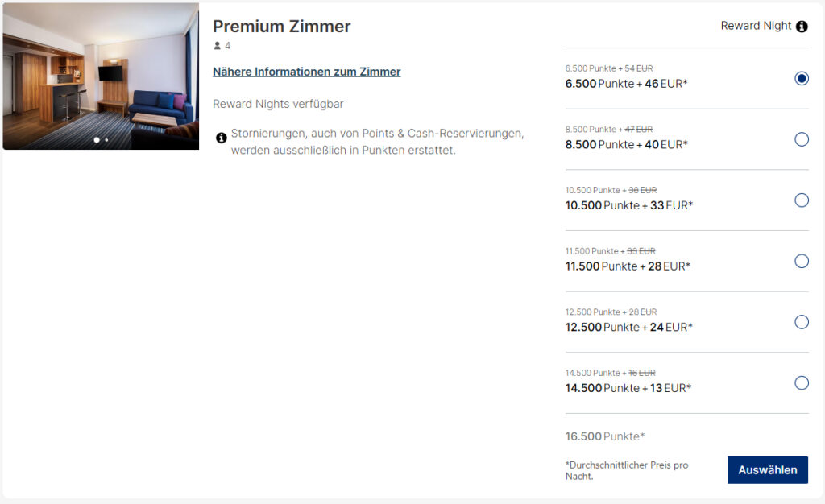Select the 6.500 Punkte + 46 EUR option
The image size is (825, 504).
[802, 78]
